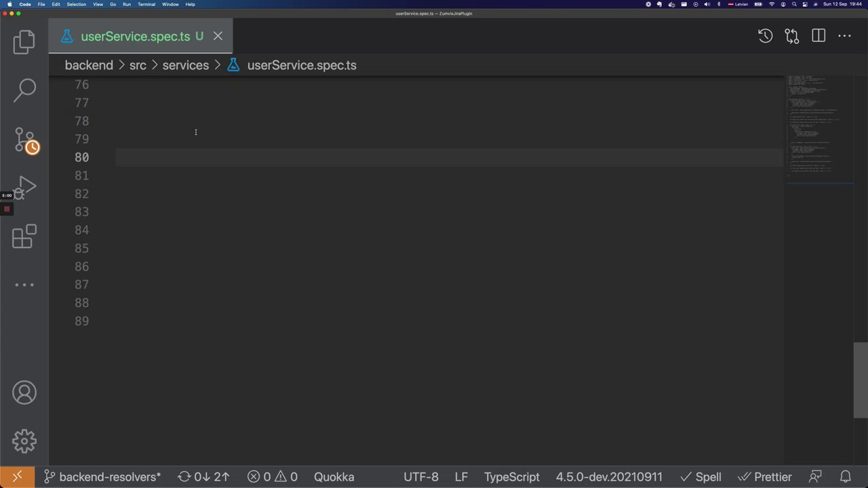This screenshot has height=488, width=868.
Task: Change end of line sequence LF
Action: [461, 477]
